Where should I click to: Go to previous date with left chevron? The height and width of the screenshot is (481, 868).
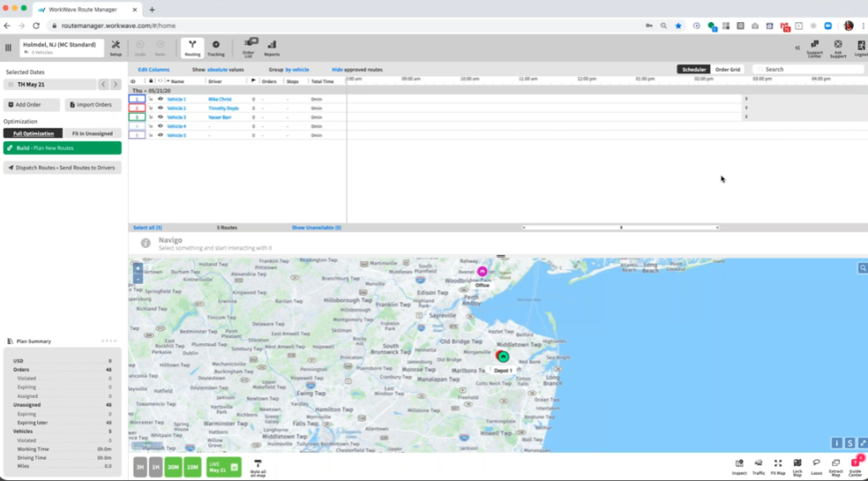coord(103,85)
